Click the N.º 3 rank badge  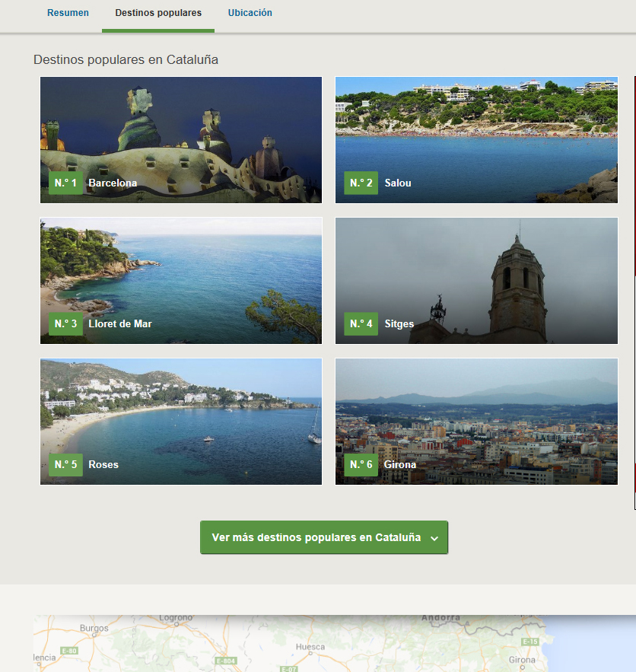pyautogui.click(x=65, y=324)
